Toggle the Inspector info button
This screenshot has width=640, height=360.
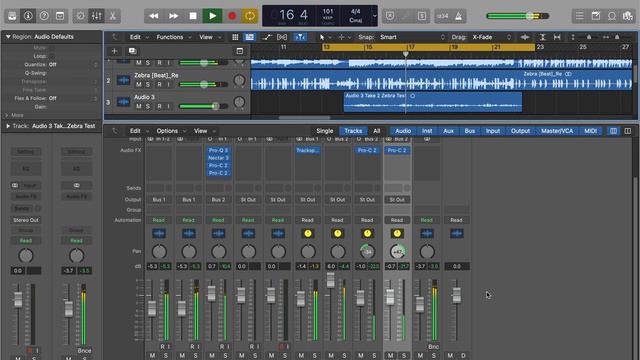click(28, 16)
